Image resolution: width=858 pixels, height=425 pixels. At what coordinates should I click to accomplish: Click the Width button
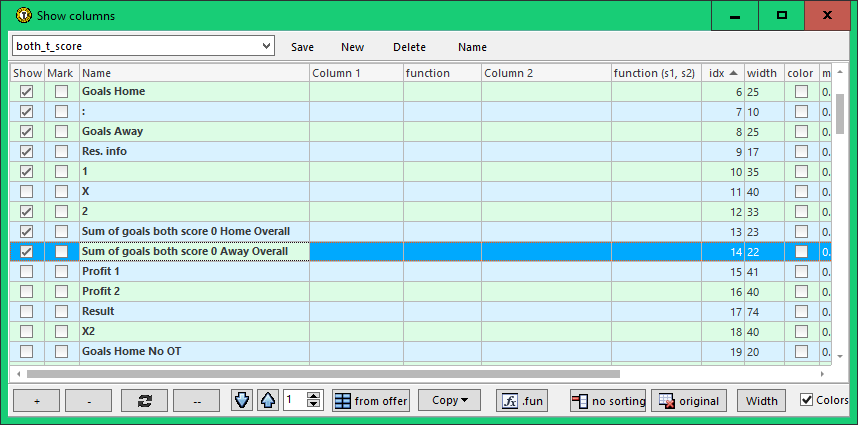pyautogui.click(x=762, y=401)
